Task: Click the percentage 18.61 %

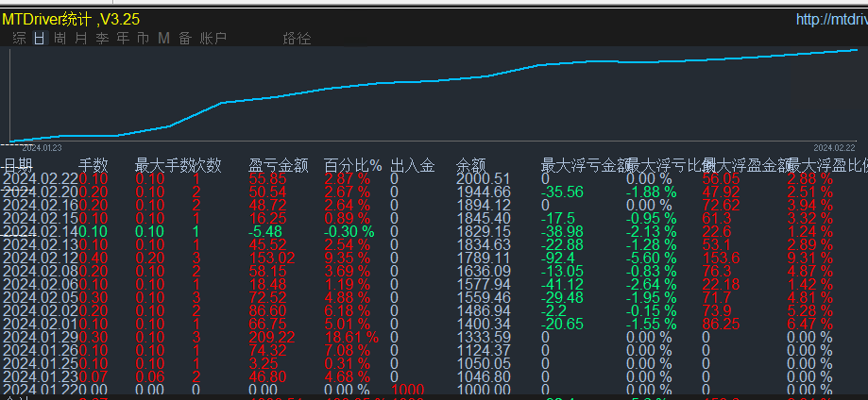Action: [x=351, y=337]
